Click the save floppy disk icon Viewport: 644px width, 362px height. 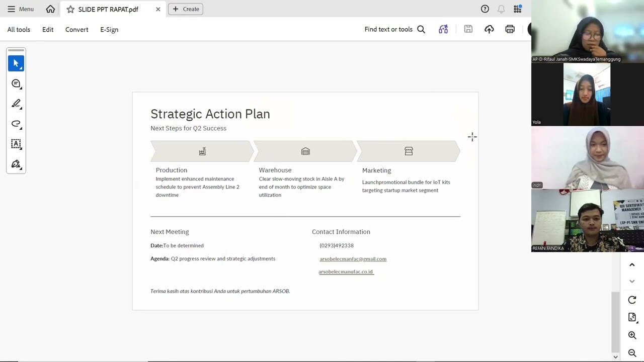(x=468, y=30)
